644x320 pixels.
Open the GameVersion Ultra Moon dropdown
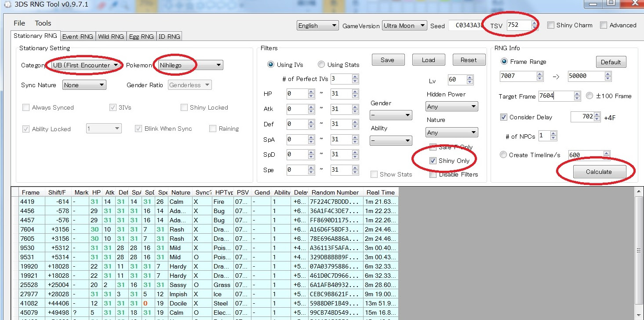pyautogui.click(x=404, y=26)
